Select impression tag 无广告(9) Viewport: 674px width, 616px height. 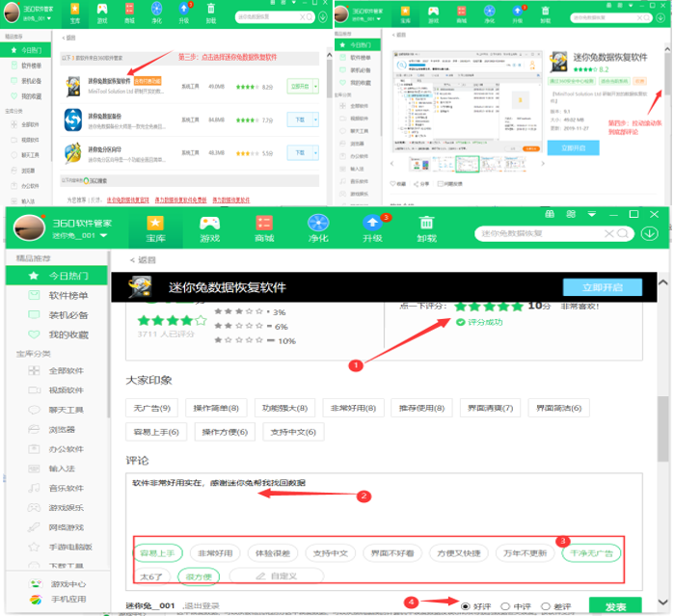click(151, 408)
